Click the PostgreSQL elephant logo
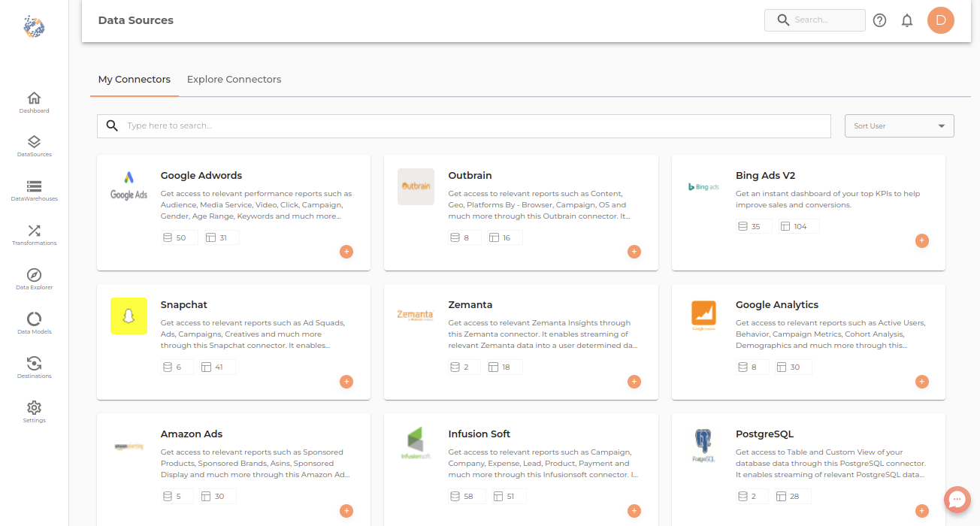The width and height of the screenshot is (980, 526). tap(703, 445)
